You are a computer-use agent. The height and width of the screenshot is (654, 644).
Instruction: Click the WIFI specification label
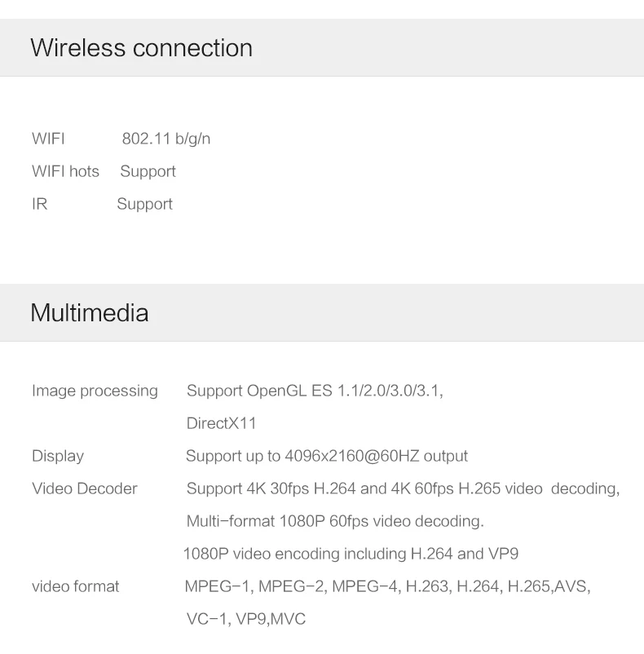click(x=48, y=139)
